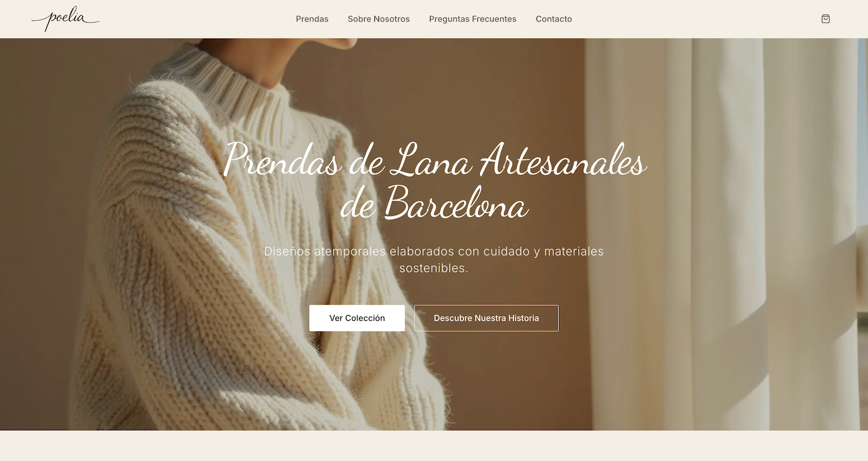Click empty header space left of the cart icon
Viewport: 868px width, 461px height.
(694, 19)
